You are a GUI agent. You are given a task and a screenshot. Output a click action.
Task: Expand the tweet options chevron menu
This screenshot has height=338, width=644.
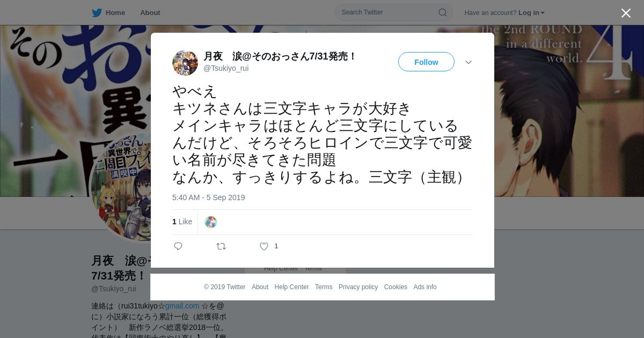(469, 62)
